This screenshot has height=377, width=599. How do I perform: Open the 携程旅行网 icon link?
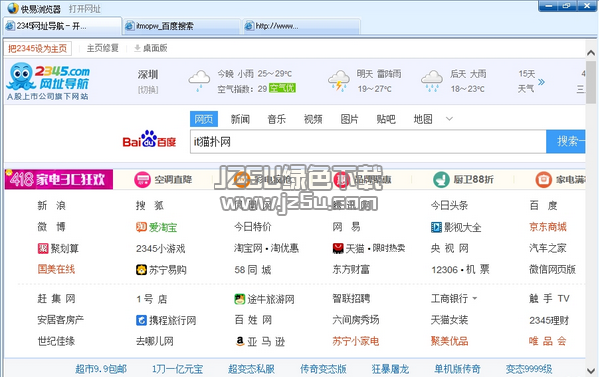click(141, 320)
